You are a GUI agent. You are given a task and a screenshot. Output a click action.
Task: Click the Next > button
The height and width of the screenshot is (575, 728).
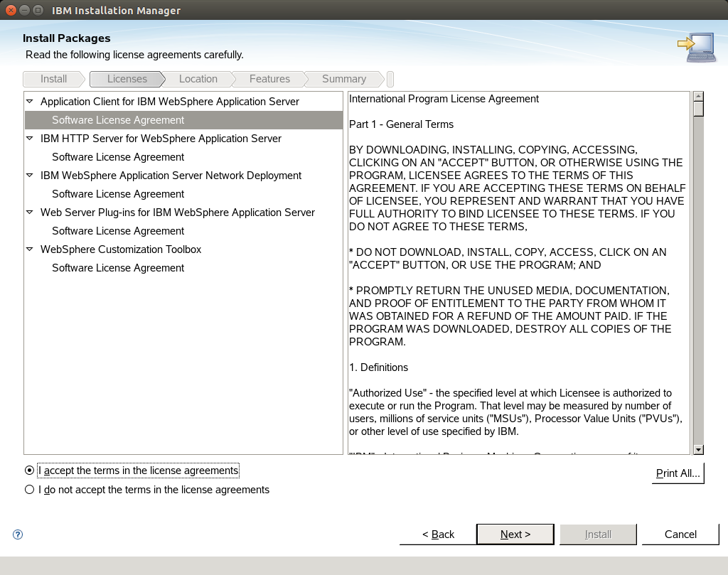coord(515,534)
